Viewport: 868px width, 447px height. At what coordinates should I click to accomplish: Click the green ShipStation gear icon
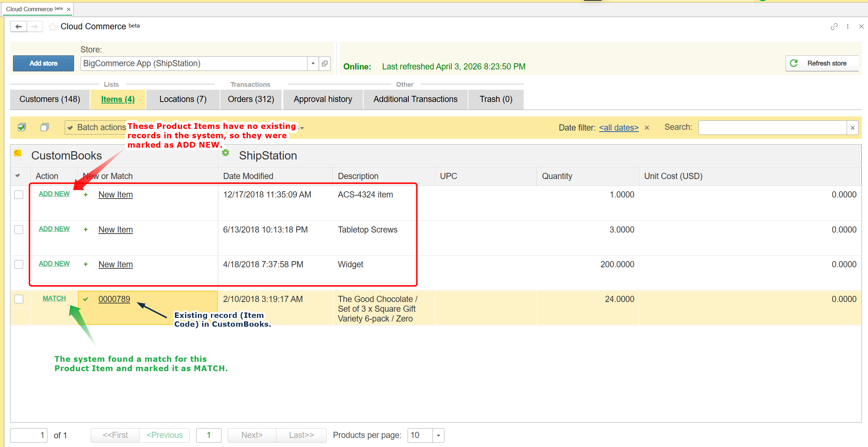click(225, 153)
